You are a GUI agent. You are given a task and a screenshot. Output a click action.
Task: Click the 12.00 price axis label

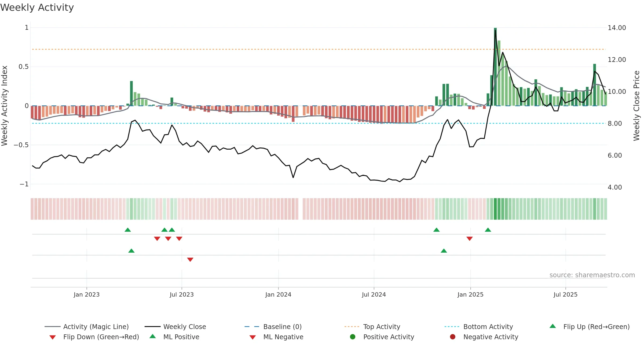click(617, 60)
